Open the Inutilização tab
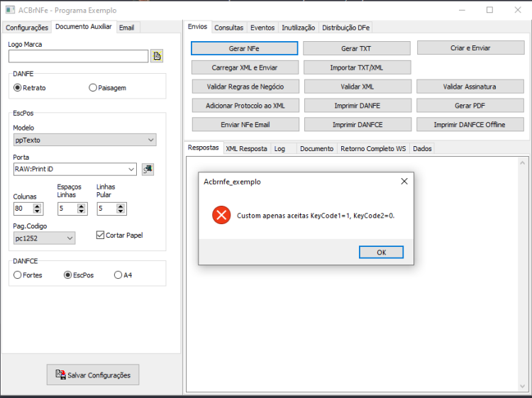This screenshot has width=532, height=398. pos(298,28)
